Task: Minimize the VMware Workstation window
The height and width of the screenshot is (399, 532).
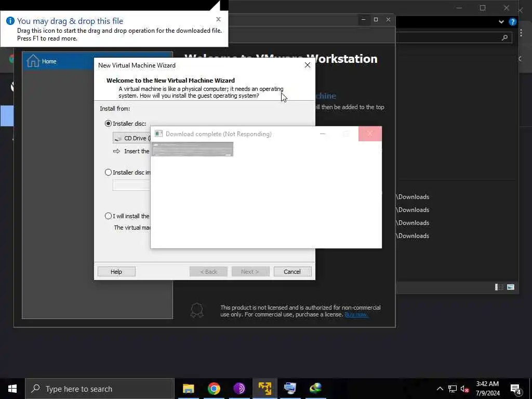Action: coord(363,20)
